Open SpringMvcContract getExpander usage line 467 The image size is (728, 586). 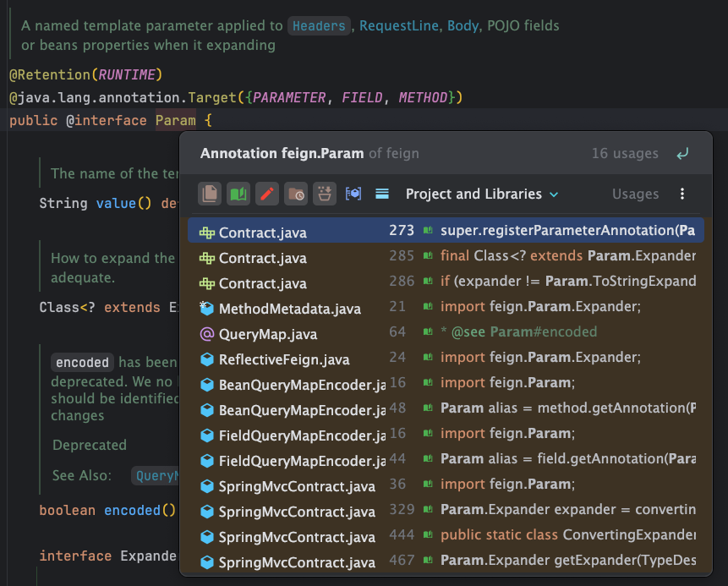pyautogui.click(x=446, y=561)
